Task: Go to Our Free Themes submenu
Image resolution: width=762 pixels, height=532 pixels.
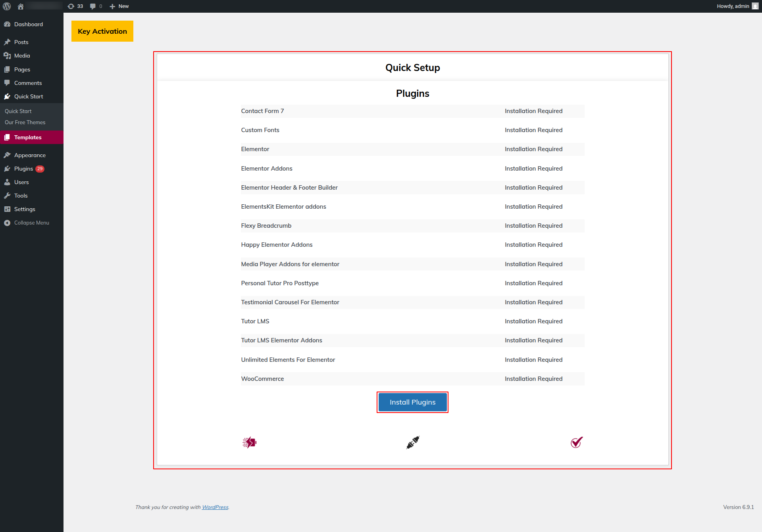Action: [25, 122]
